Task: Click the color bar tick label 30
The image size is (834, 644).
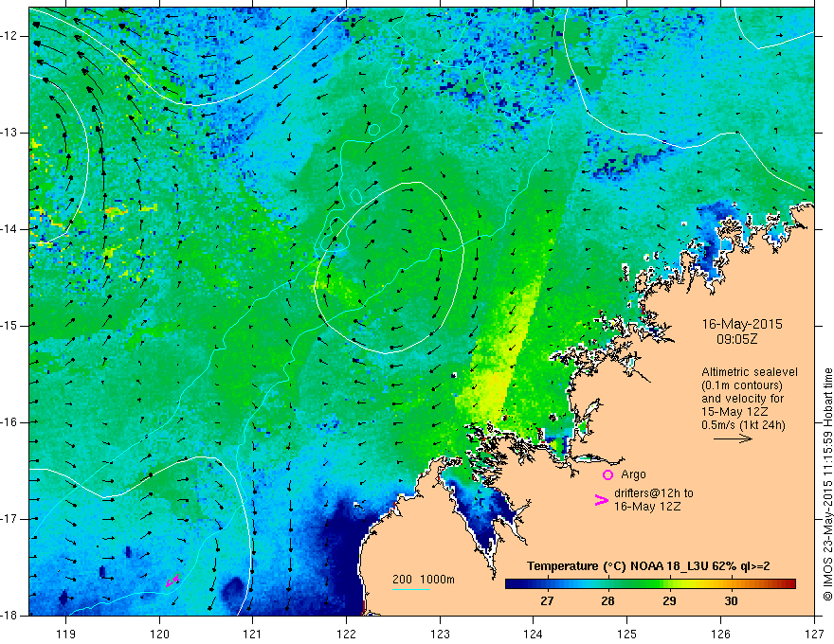Action: [732, 601]
